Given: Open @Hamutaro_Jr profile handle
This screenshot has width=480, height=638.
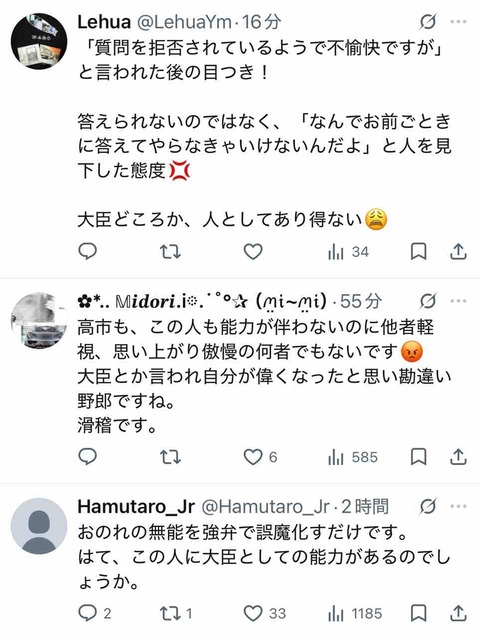Looking at the screenshot, I should pyautogui.click(x=265, y=507).
